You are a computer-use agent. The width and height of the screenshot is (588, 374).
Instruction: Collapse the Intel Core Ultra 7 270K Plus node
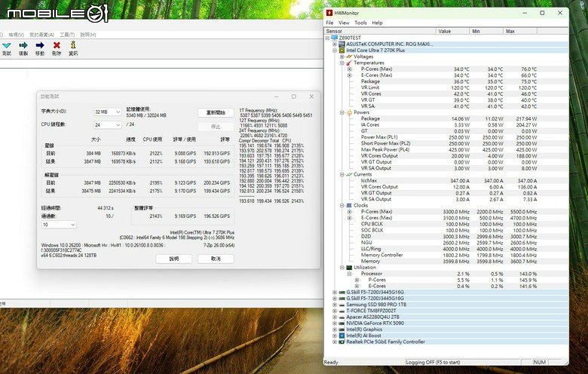click(x=335, y=51)
